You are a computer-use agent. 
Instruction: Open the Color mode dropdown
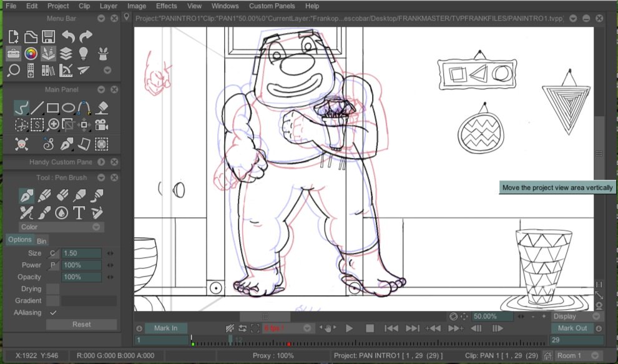(61, 227)
